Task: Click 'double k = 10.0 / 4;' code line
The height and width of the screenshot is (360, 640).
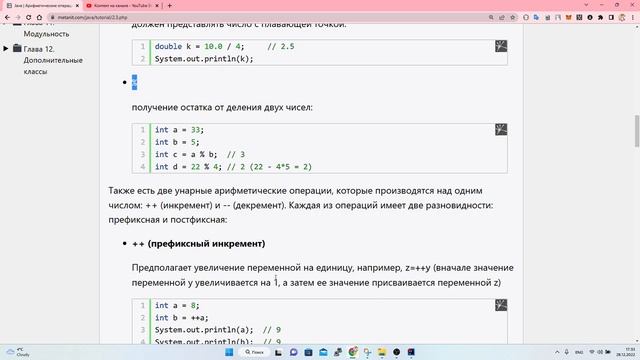Action: (199, 46)
